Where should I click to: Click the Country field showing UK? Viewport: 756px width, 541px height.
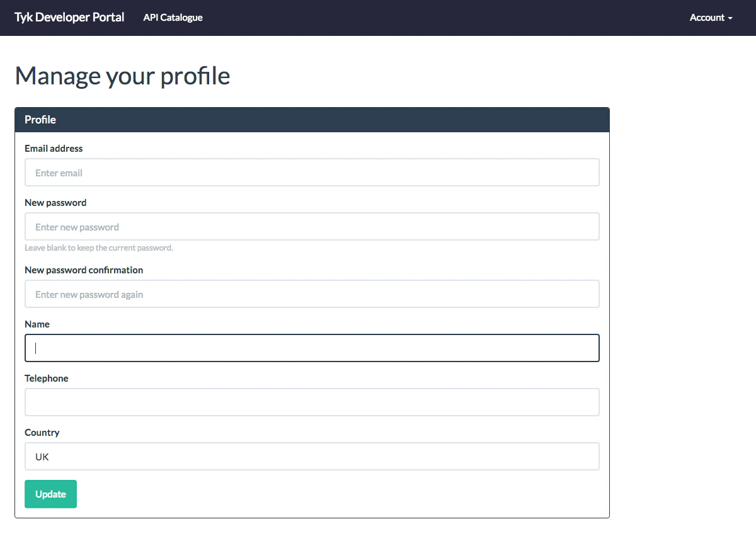point(312,456)
